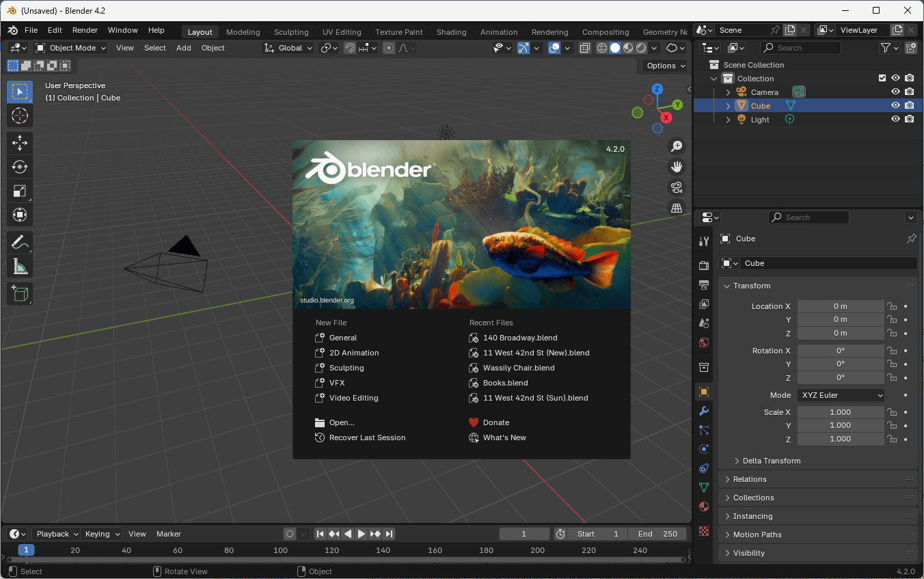The width and height of the screenshot is (924, 579).
Task: Select the Cursor tool in the toolbar
Action: (20, 116)
